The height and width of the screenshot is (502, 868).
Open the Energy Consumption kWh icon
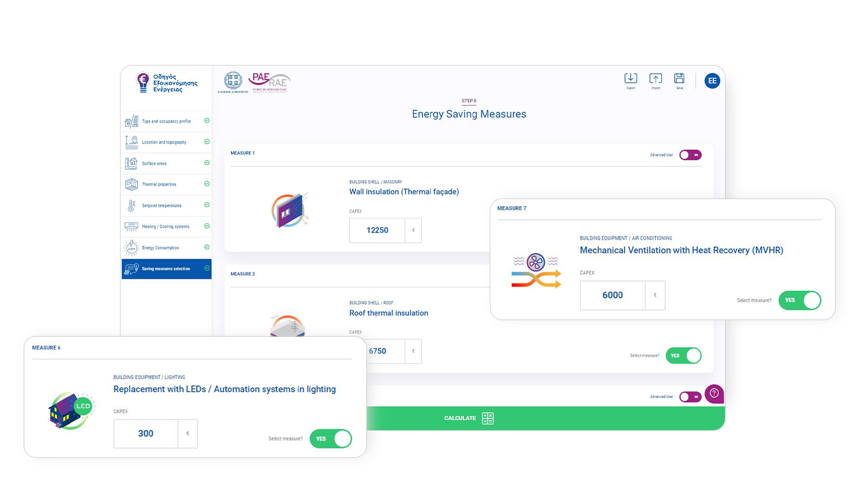131,247
